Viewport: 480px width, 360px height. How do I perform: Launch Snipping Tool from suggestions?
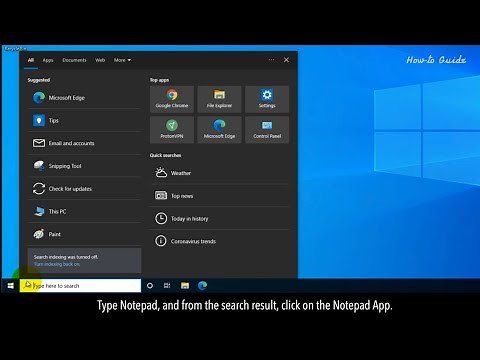84,166
